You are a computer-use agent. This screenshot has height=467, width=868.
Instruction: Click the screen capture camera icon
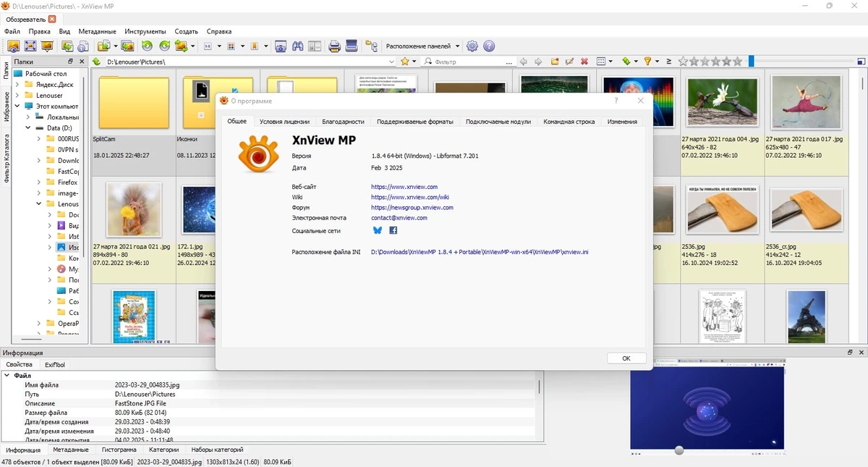click(281, 46)
